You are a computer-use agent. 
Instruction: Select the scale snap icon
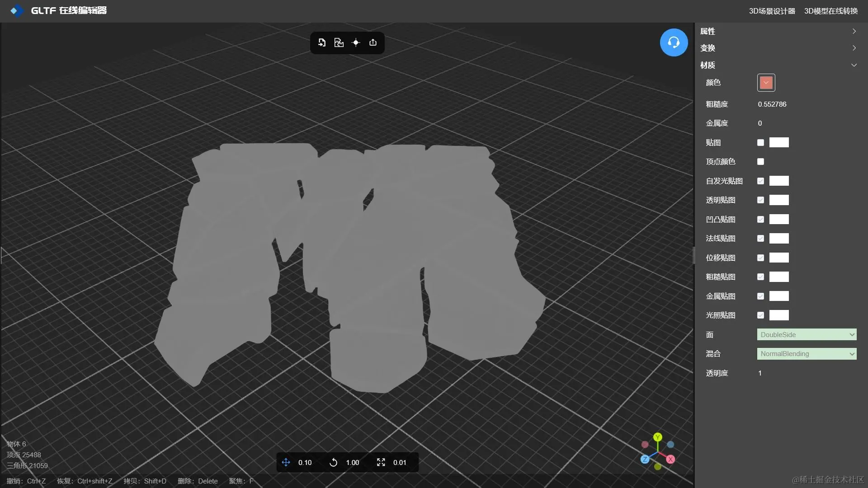pos(381,462)
